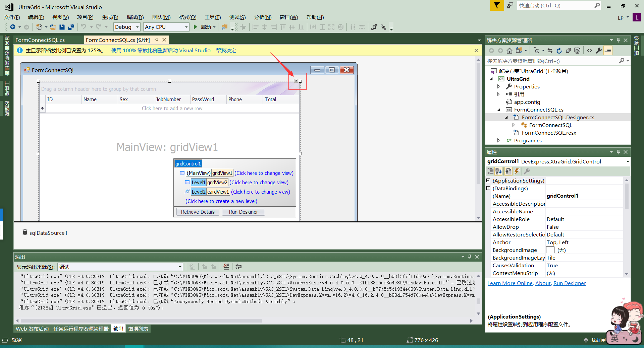
Task: Toggle word wrap in the Output window
Action: pyautogui.click(x=238, y=266)
